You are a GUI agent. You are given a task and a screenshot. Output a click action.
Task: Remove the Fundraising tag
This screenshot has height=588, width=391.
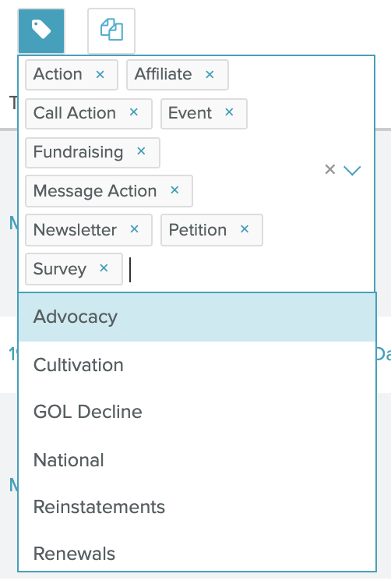pos(141,151)
